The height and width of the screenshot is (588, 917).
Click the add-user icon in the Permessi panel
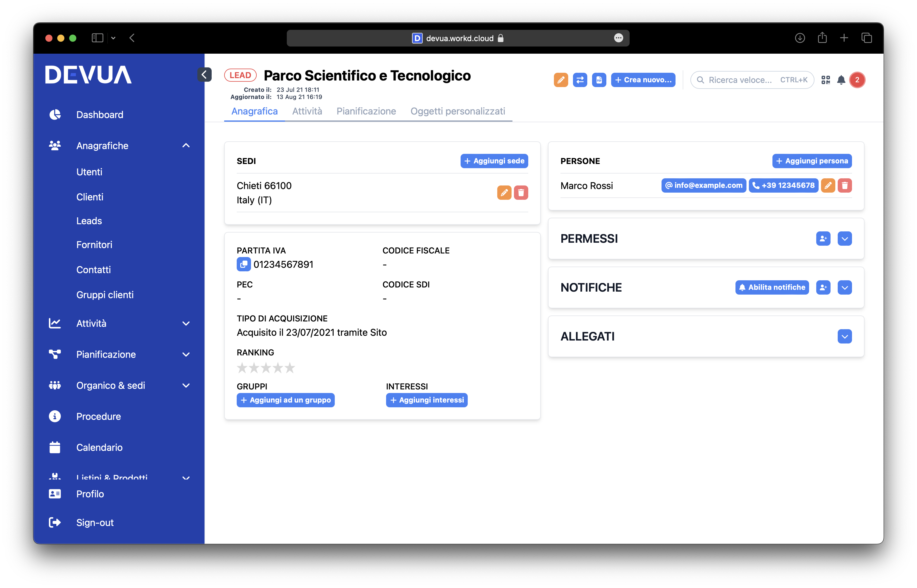click(x=823, y=239)
